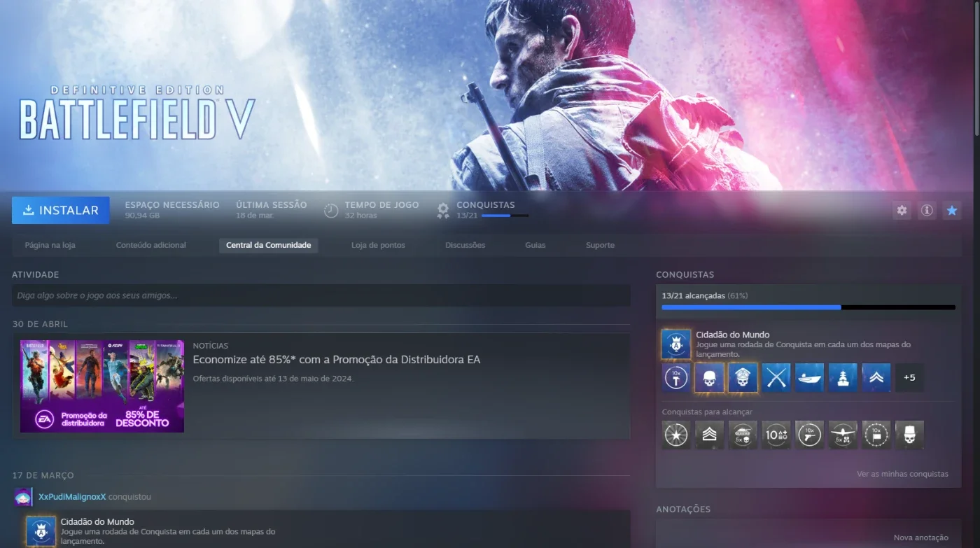Click the clock icon beside Tempo de Jogo
980x548 pixels.
point(331,210)
